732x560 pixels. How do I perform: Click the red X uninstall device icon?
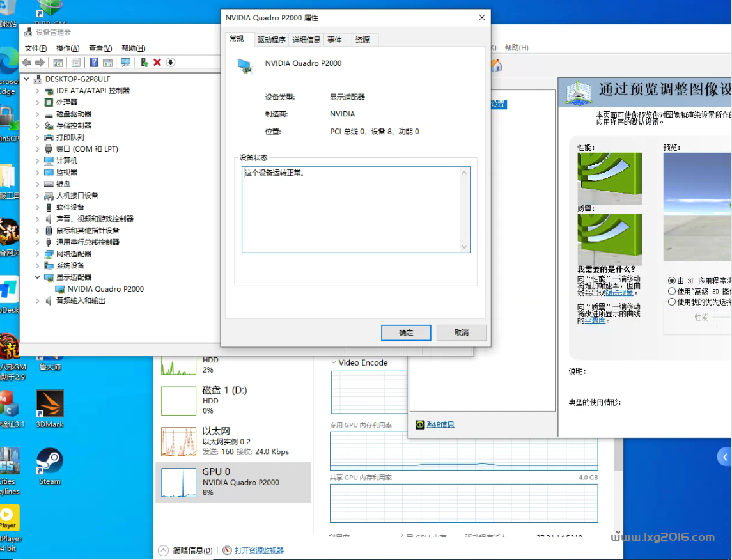tap(157, 63)
